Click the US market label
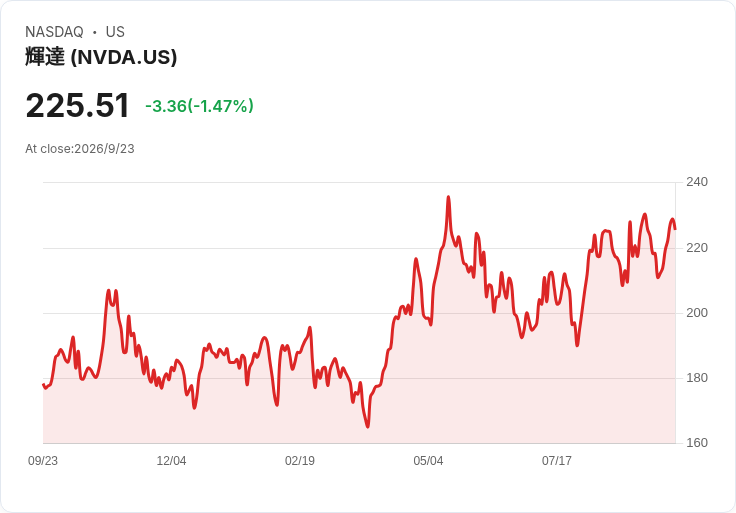 pyautogui.click(x=115, y=32)
